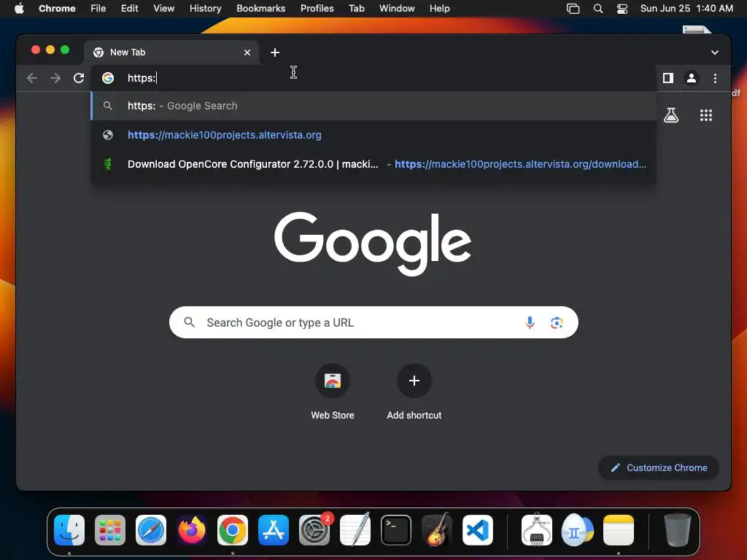747x560 pixels.
Task: Toggle the Chrome side panel icon
Action: pyautogui.click(x=668, y=78)
